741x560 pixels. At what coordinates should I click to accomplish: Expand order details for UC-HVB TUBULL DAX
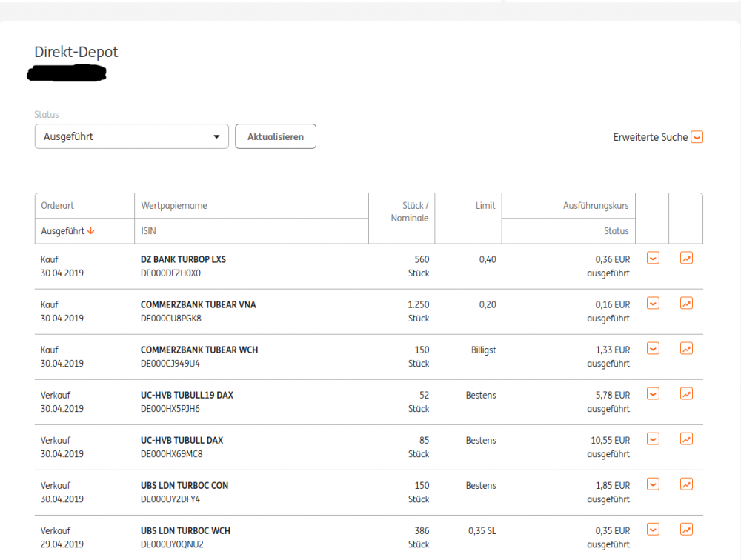pos(653,439)
